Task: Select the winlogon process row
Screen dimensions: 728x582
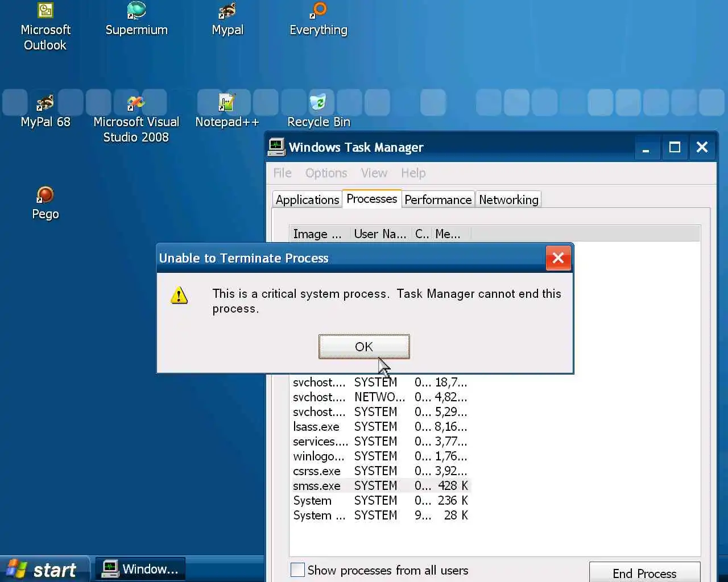Action: point(380,456)
